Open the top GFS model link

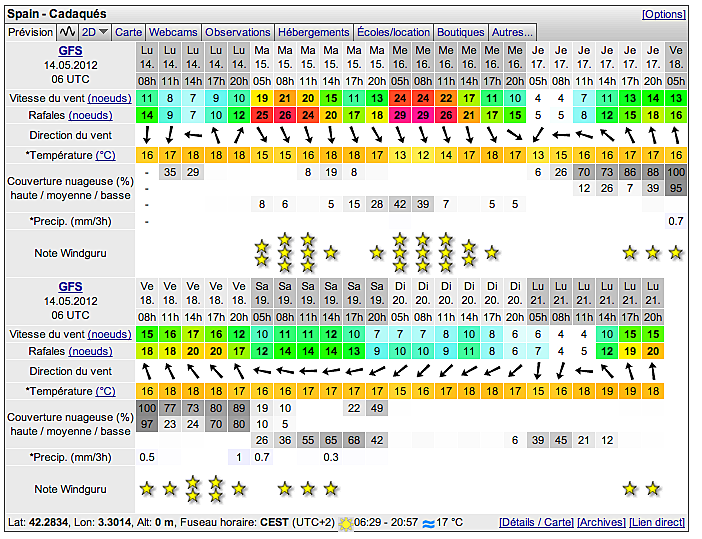[70, 51]
